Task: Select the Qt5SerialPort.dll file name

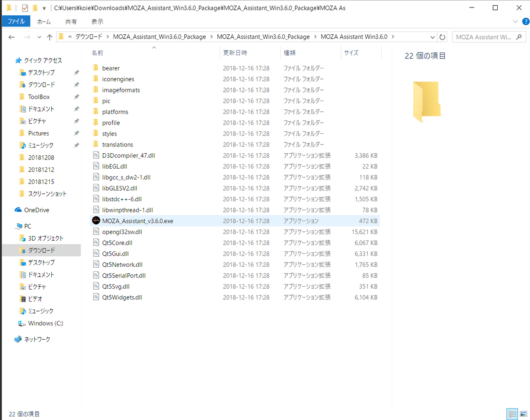Action: point(124,275)
